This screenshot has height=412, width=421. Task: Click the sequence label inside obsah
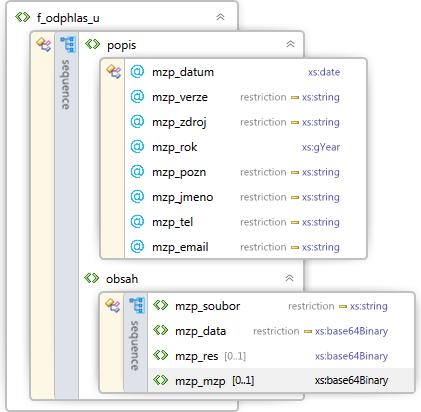[134, 345]
